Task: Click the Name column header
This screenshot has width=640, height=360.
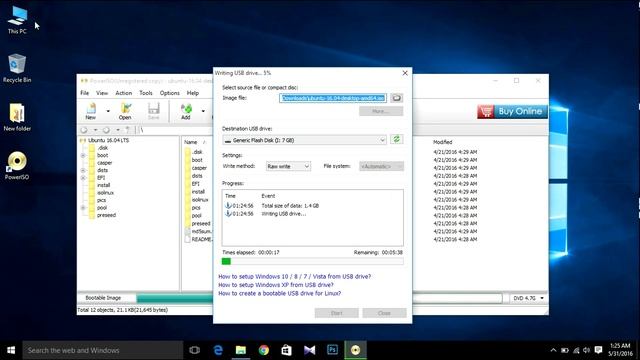Action: pos(191,142)
